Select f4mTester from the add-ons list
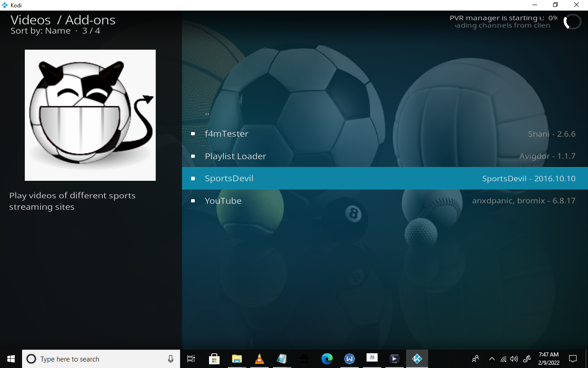Viewport: 588px width, 368px height. point(385,134)
